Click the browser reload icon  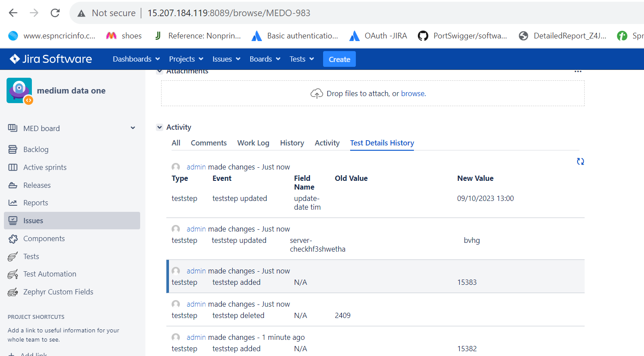point(55,13)
